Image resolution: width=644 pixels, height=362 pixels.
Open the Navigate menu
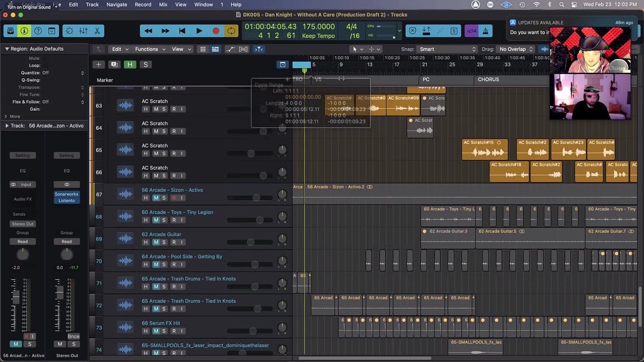[117, 5]
